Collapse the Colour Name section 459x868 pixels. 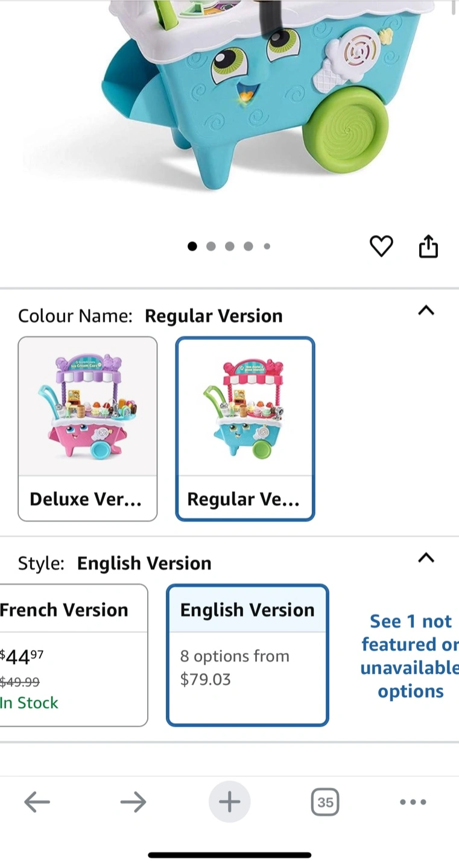coord(426,310)
